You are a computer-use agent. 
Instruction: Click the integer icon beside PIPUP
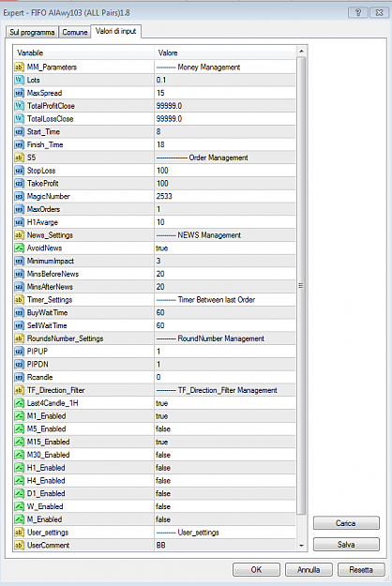point(19,352)
